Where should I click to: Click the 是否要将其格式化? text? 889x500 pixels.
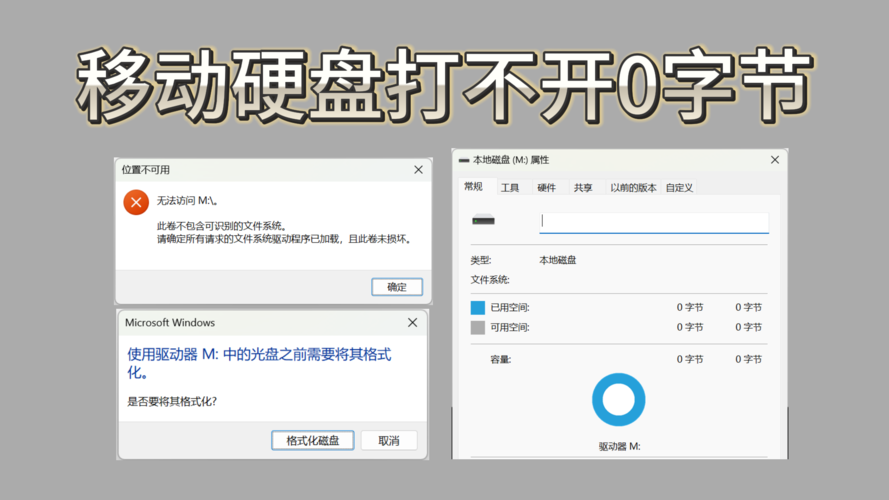[x=172, y=401]
